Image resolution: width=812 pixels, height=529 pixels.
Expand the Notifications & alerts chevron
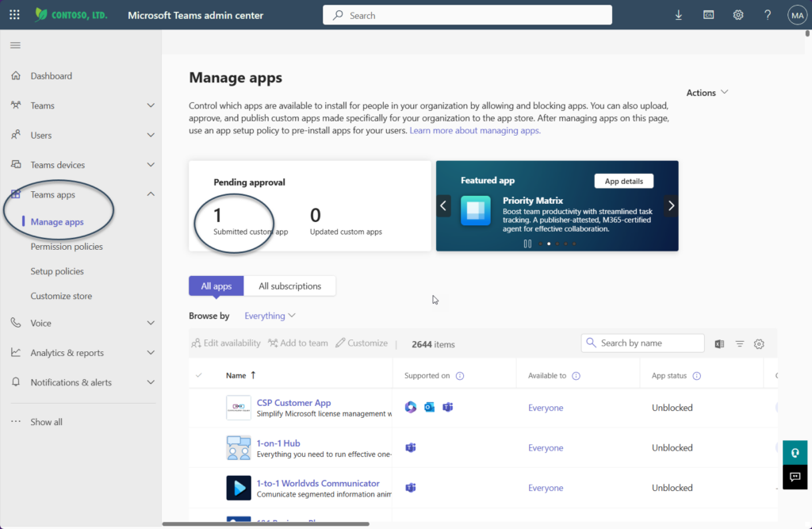point(151,381)
